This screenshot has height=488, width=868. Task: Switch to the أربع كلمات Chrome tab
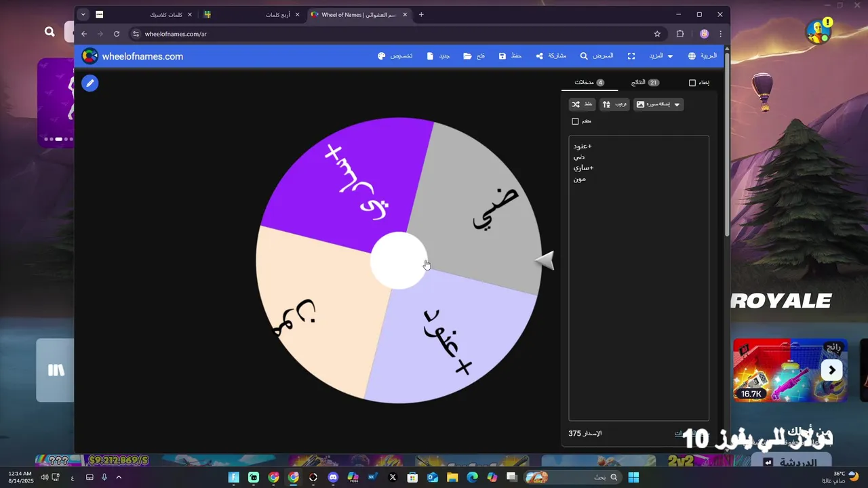(252, 14)
